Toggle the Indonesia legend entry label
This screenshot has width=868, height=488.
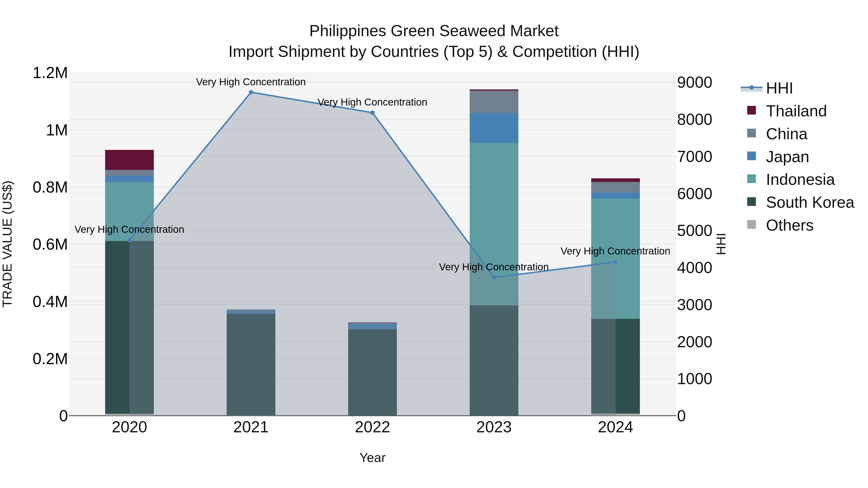coord(800,180)
